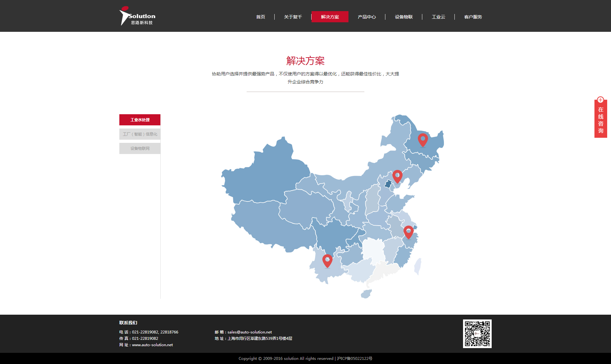Screen dimensions: 611x364
Task: Click the map pin in northeast Heilongjiang
Action: tap(423, 139)
